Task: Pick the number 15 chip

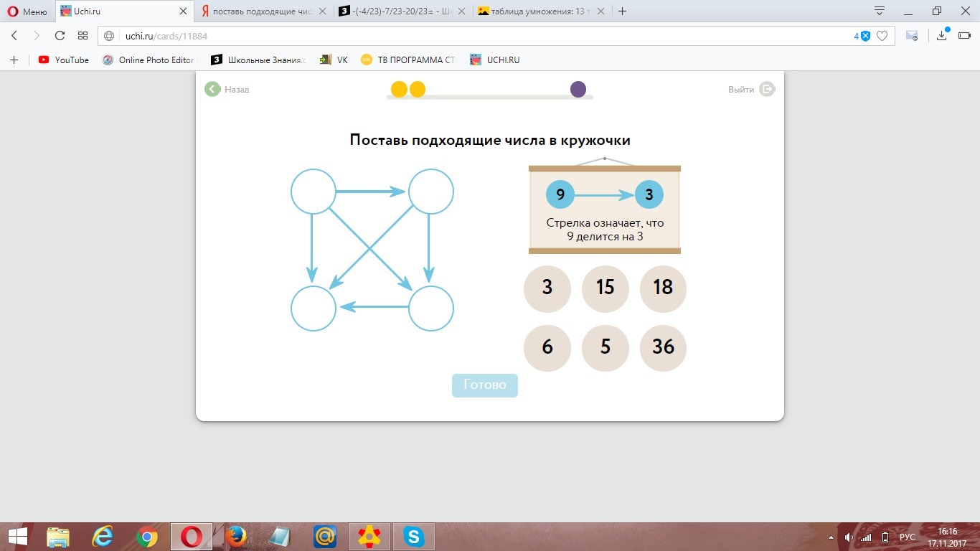Action: coord(605,288)
